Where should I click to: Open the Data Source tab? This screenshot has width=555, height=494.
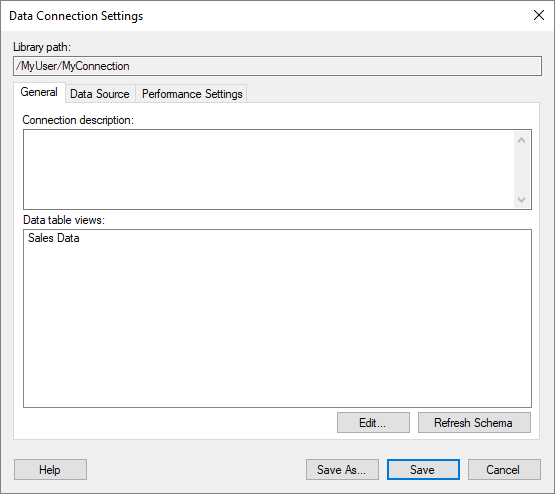point(100,94)
